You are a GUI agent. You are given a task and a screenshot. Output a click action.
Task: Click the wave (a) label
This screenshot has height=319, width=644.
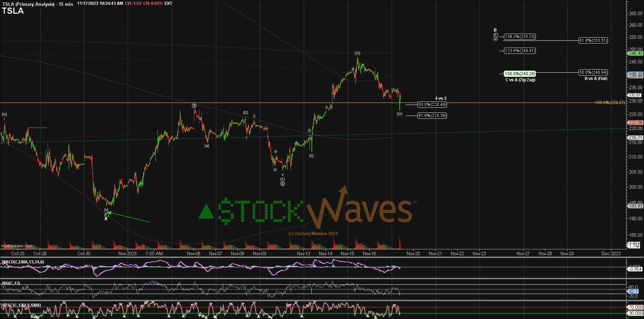pos(207,146)
